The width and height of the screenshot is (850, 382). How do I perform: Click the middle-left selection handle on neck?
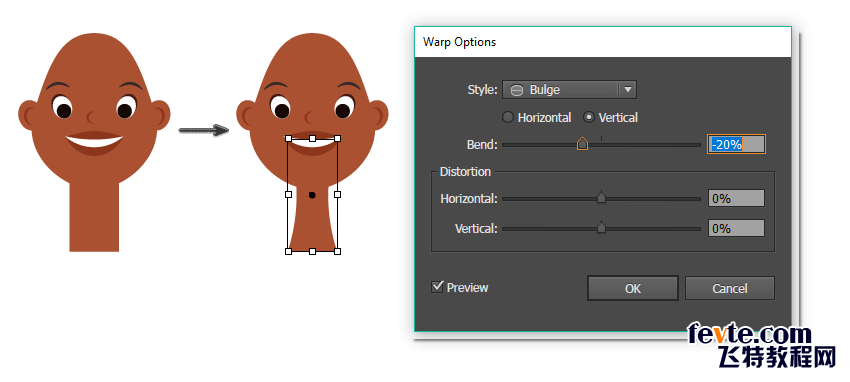(x=288, y=194)
